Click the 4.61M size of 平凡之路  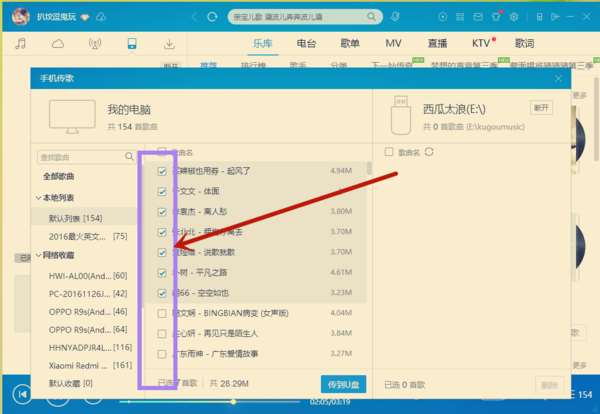(341, 272)
